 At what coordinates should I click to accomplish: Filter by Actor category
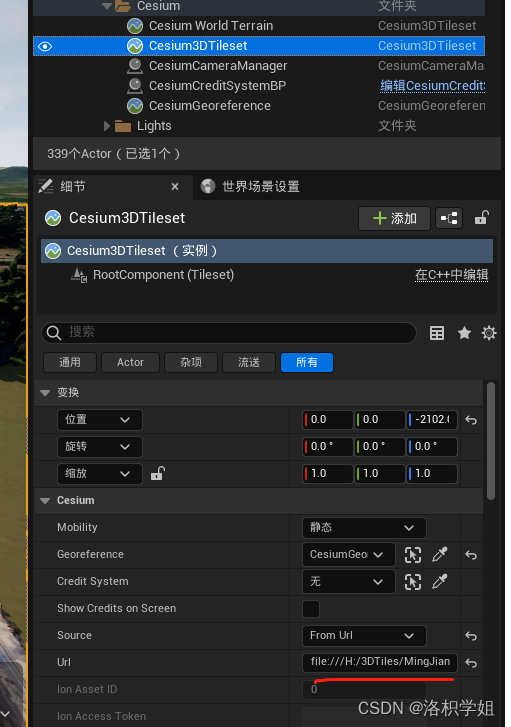pyautogui.click(x=130, y=362)
